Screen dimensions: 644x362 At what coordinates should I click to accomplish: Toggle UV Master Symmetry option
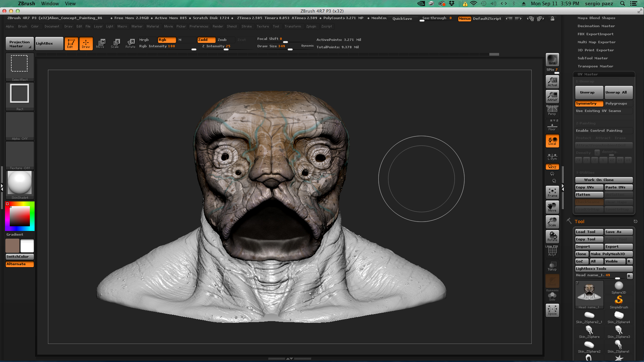pos(589,104)
